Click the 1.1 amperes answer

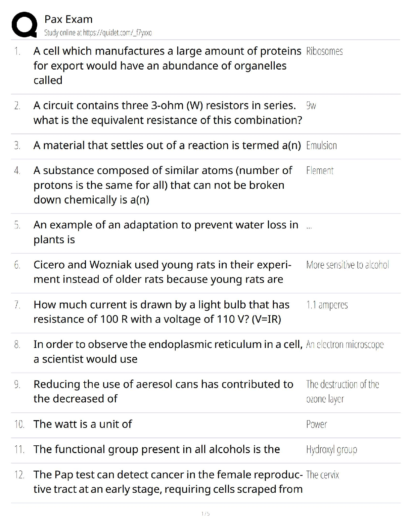click(x=327, y=305)
